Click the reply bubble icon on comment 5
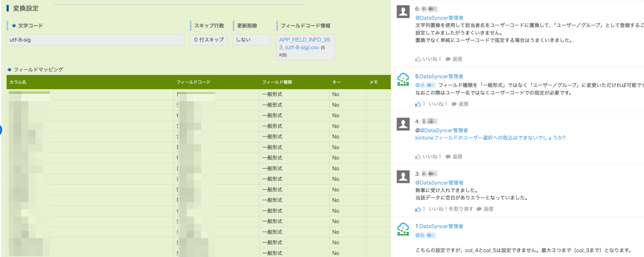 [454, 104]
